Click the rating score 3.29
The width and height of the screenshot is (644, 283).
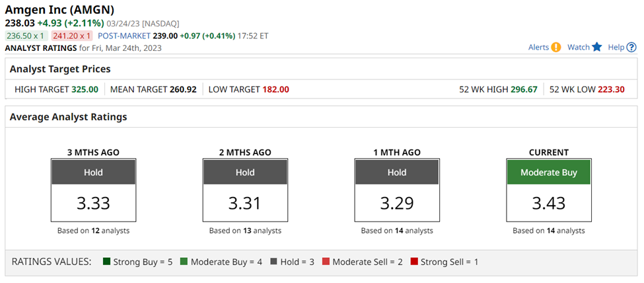pos(397,204)
